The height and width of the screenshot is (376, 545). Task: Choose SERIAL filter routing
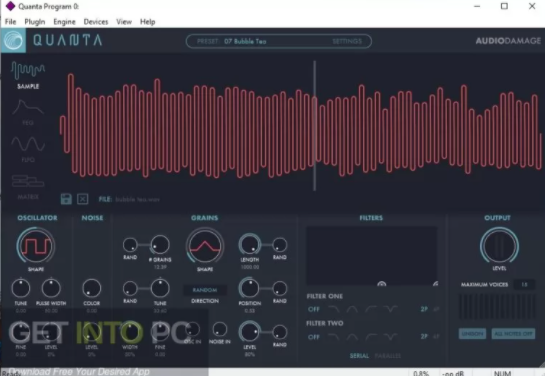pos(359,356)
